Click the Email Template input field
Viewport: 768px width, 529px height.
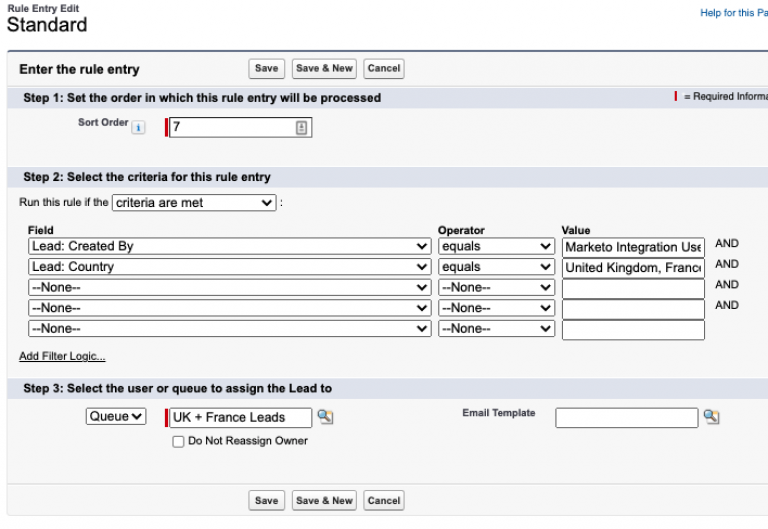coord(627,417)
